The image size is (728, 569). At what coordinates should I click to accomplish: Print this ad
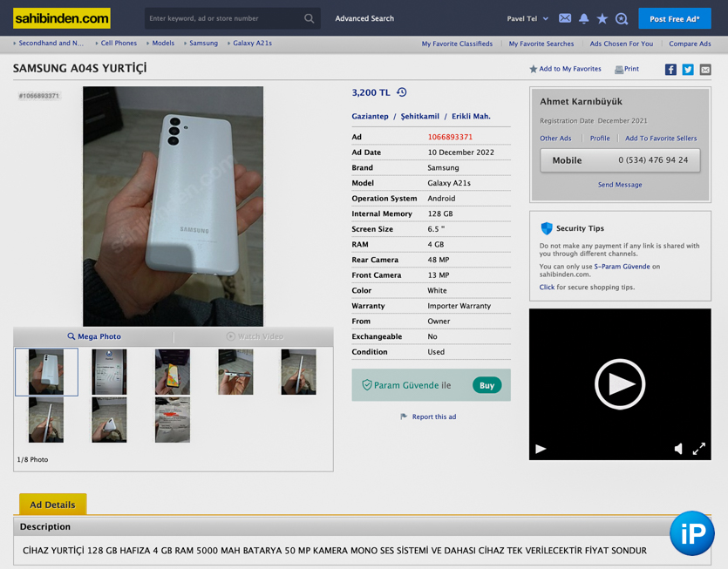[627, 69]
